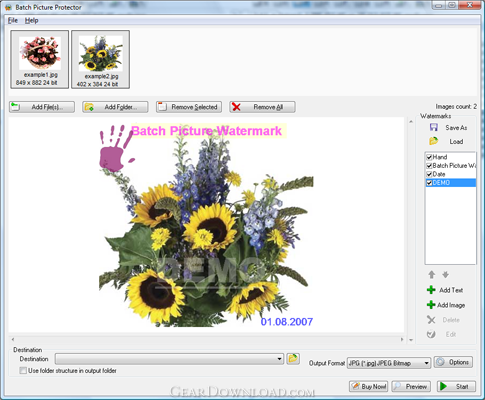Open the File menu
This screenshot has height=400, width=485.
(x=13, y=20)
